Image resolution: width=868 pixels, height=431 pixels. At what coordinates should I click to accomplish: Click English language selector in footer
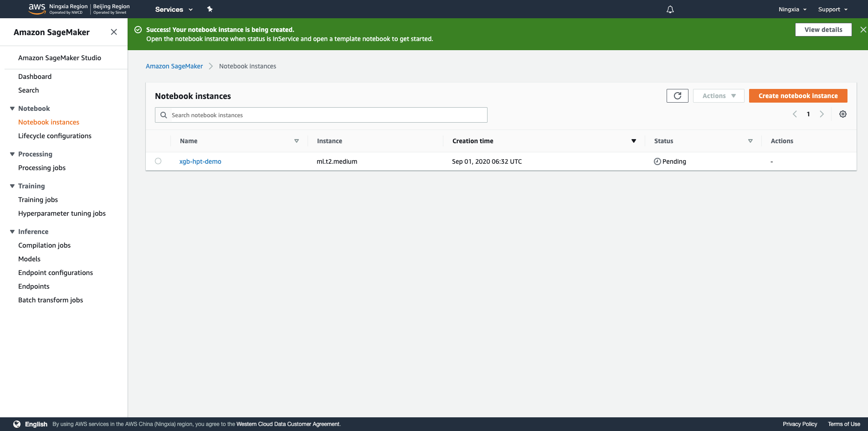click(36, 424)
